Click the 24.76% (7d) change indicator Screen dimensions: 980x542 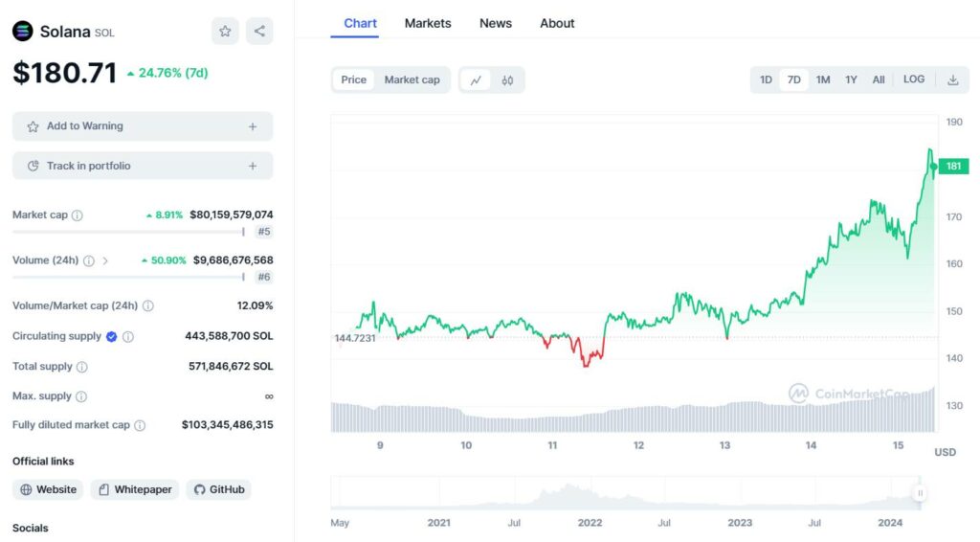pyautogui.click(x=167, y=73)
